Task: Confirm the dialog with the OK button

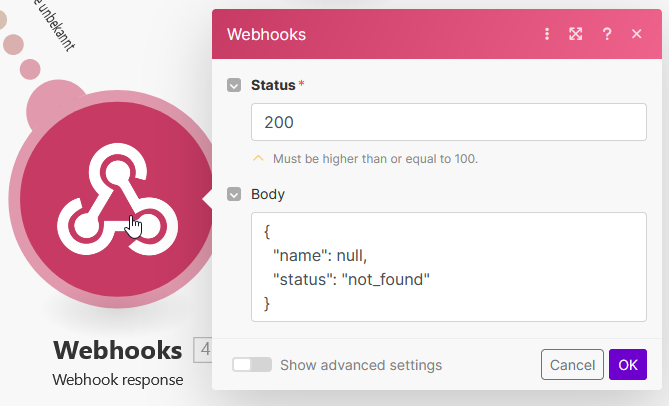Action: 627,365
